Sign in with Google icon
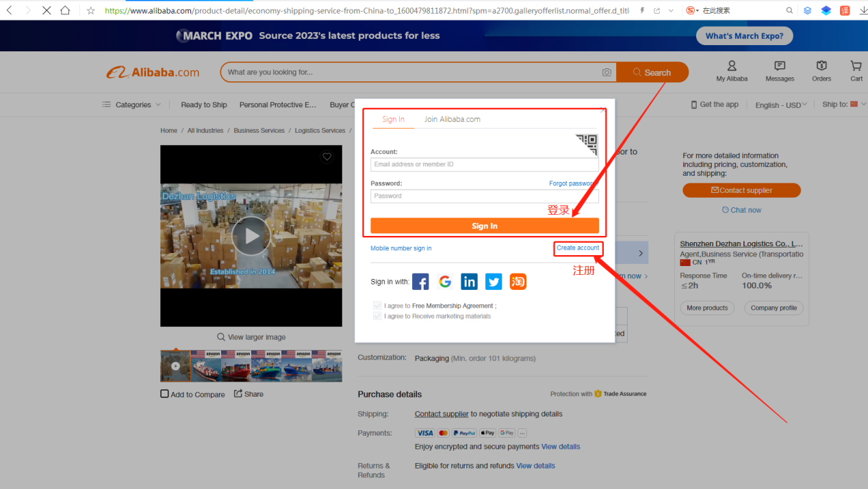 click(x=445, y=282)
